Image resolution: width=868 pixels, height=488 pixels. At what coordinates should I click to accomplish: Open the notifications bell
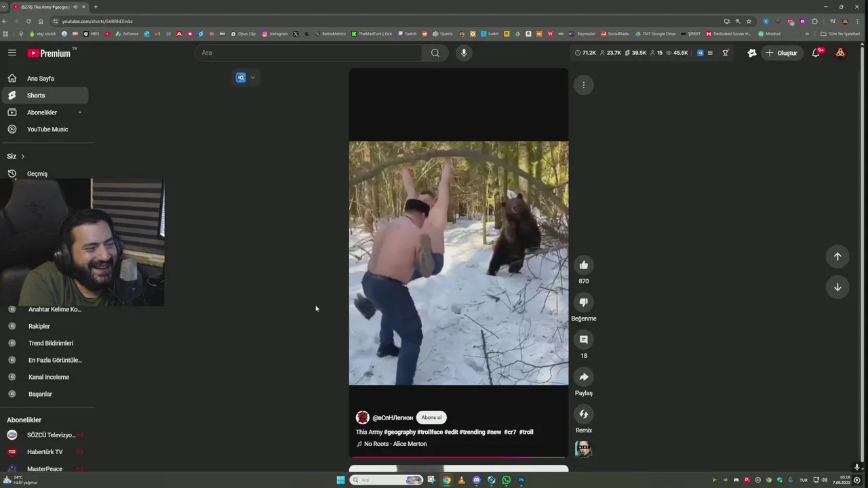point(816,53)
